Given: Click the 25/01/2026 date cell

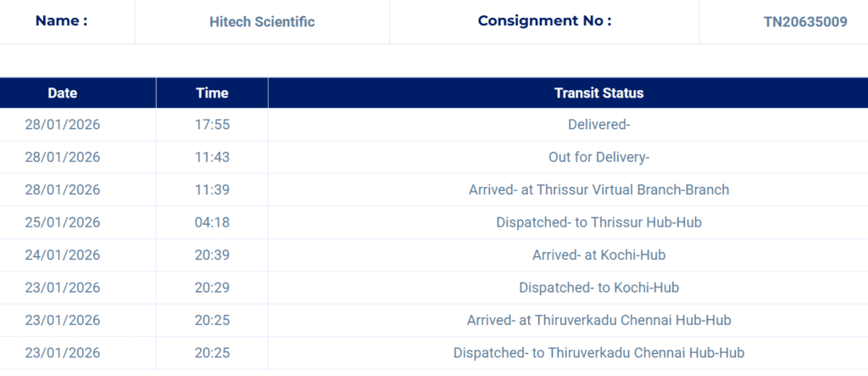Looking at the screenshot, I should pos(63,222).
